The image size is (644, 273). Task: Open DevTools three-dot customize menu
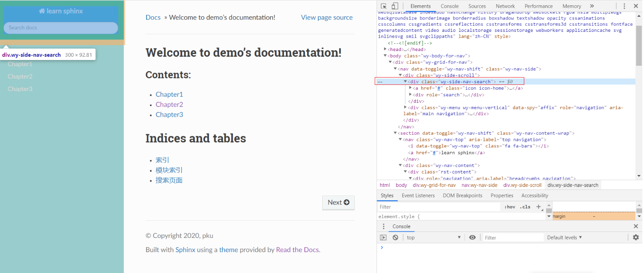[x=624, y=6]
